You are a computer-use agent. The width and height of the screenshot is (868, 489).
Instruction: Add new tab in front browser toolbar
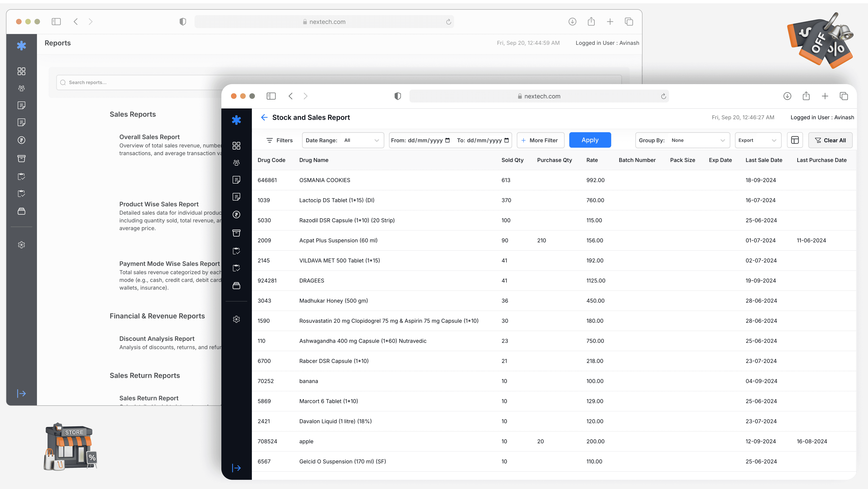825,96
